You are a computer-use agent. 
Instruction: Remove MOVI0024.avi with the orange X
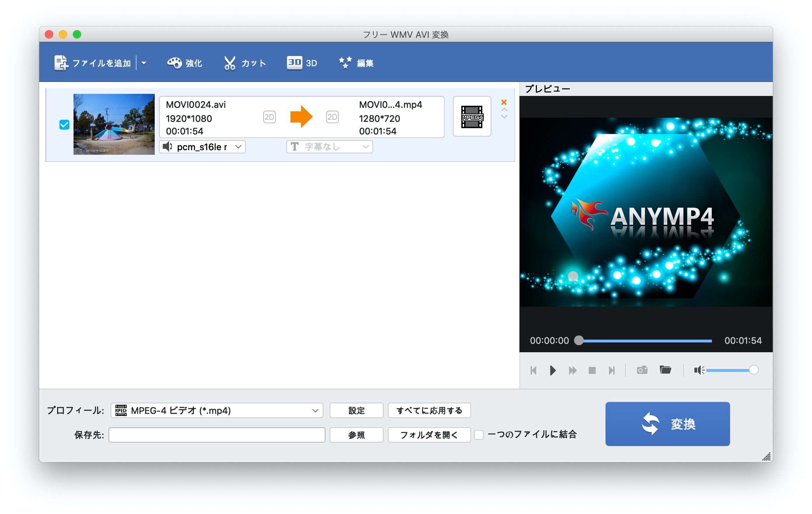(x=504, y=102)
